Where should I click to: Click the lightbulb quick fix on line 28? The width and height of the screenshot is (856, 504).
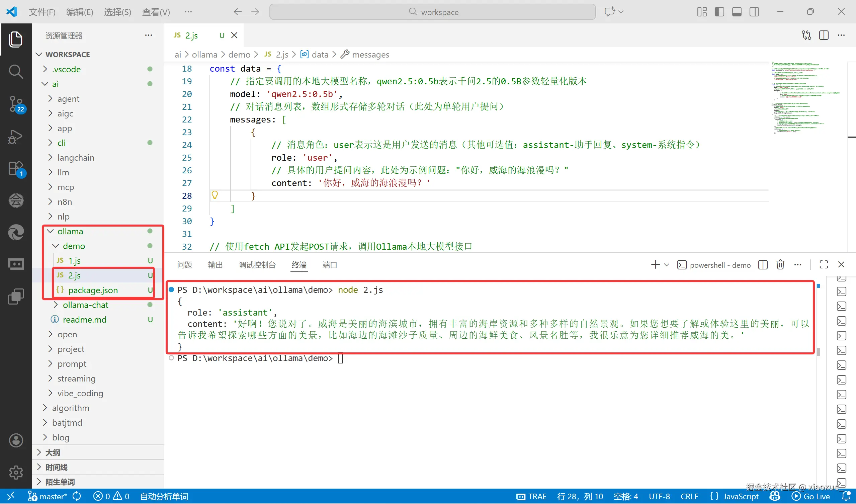(215, 195)
